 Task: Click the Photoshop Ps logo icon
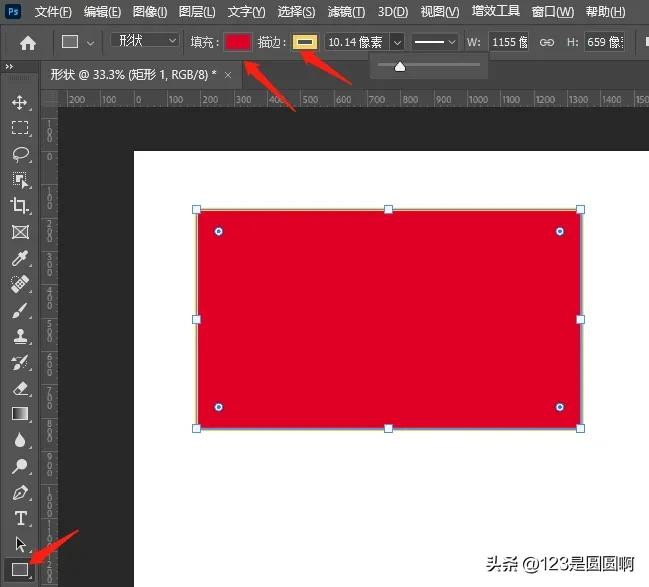(x=13, y=11)
